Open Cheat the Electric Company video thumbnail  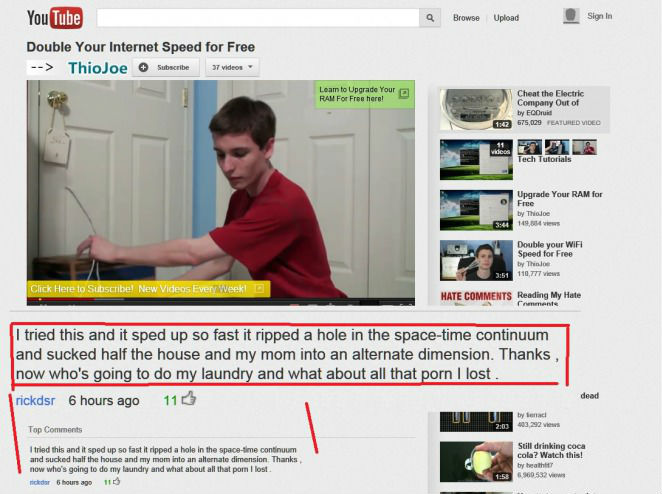coord(476,109)
